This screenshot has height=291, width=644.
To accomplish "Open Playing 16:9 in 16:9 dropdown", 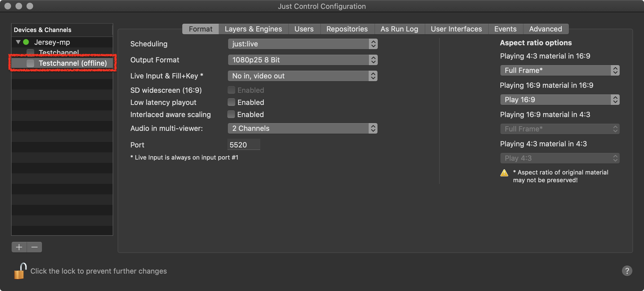I will (x=560, y=100).
